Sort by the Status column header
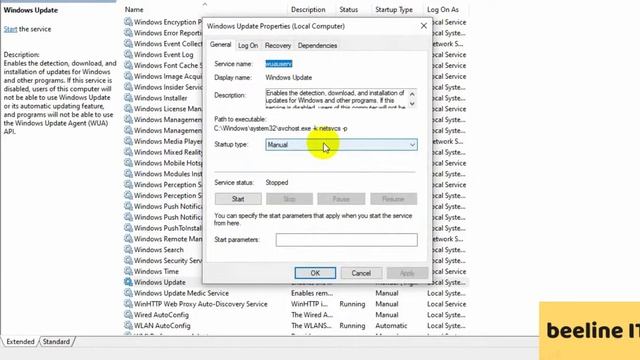This screenshot has width=640, height=360. (x=349, y=9)
